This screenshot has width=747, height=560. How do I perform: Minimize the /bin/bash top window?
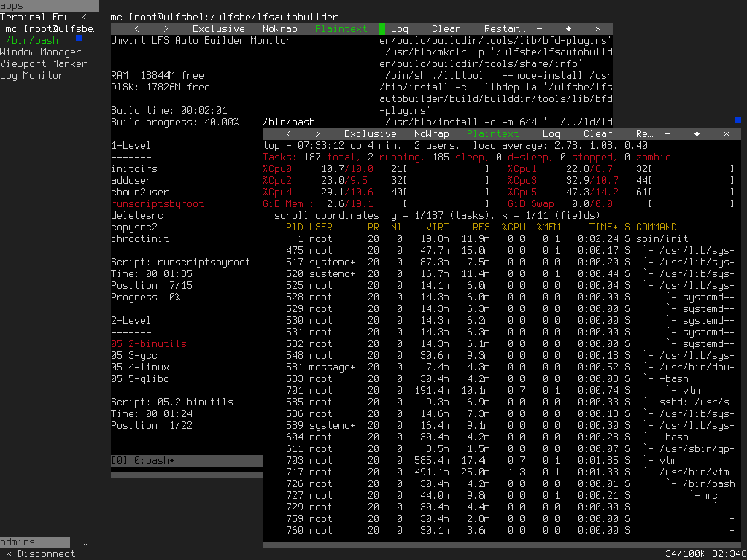point(667,134)
